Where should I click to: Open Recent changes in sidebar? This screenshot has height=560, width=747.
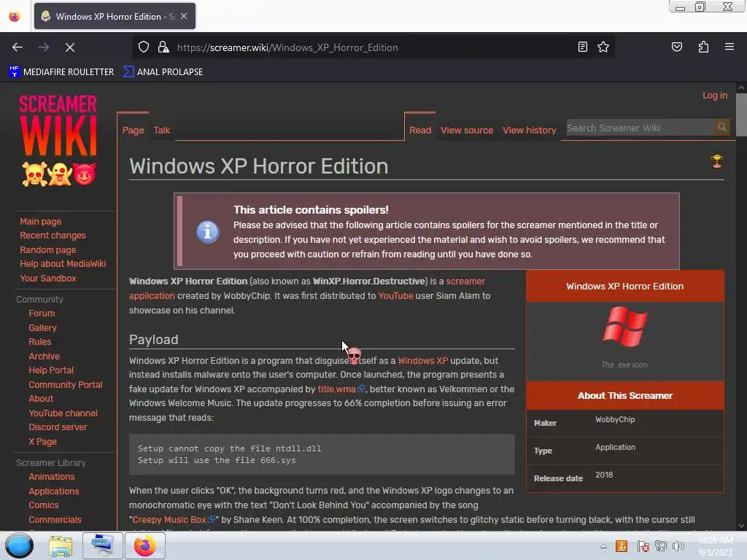pyautogui.click(x=53, y=236)
